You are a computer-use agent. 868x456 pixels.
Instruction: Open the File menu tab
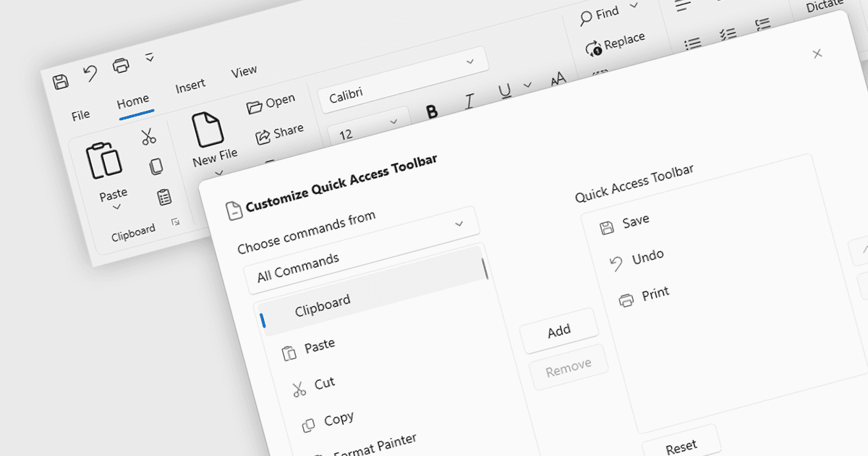click(x=81, y=114)
